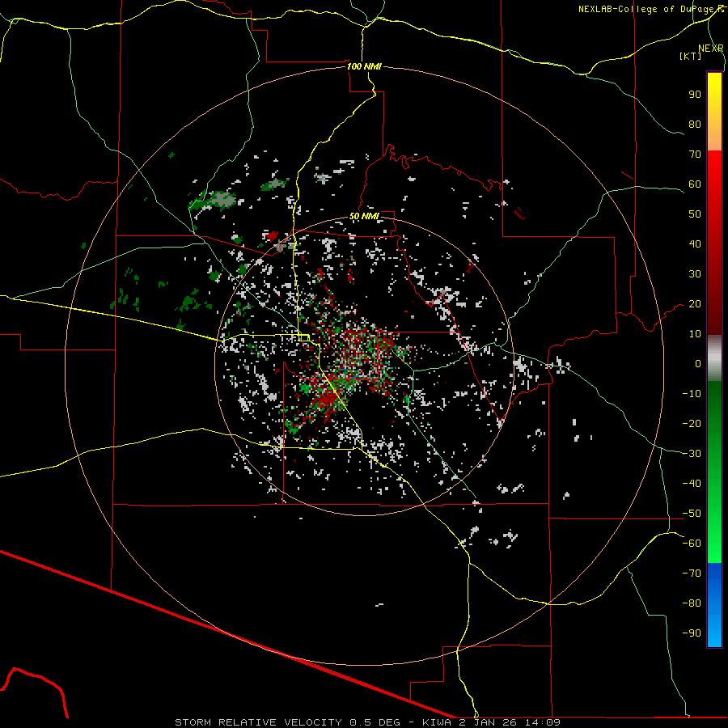Screen dimensions: 728x728
Task: Click the 30 value on velocity scale
Action: point(695,274)
